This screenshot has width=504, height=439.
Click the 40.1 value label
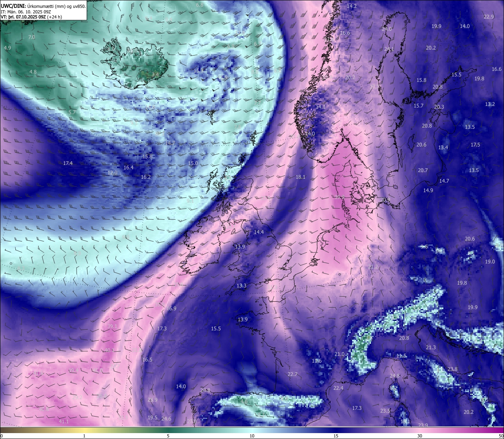109,350
